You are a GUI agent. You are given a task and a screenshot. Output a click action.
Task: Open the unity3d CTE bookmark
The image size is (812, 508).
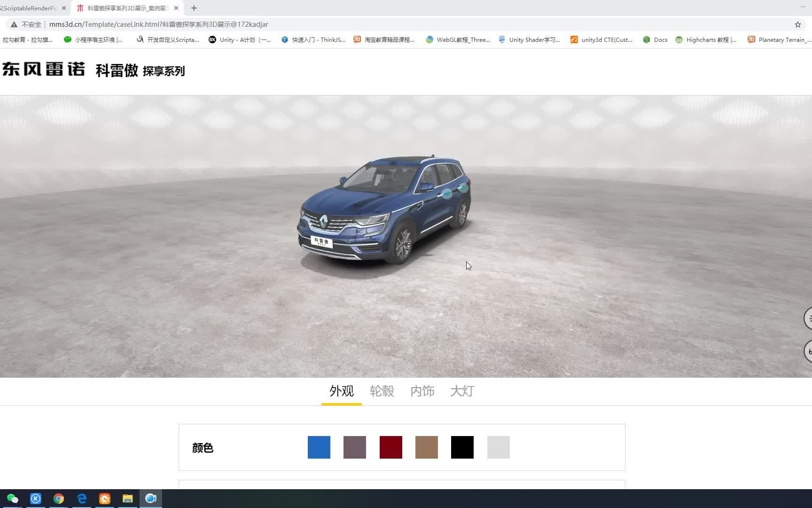601,40
